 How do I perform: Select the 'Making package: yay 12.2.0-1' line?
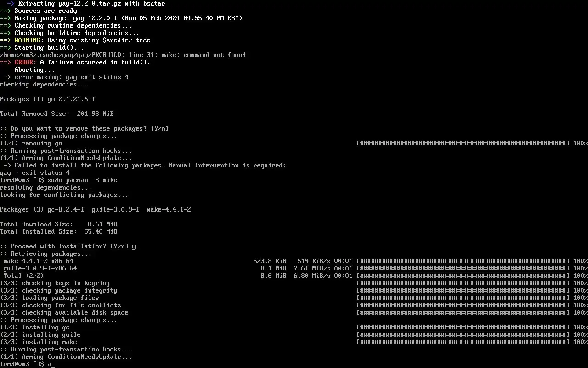(x=121, y=18)
